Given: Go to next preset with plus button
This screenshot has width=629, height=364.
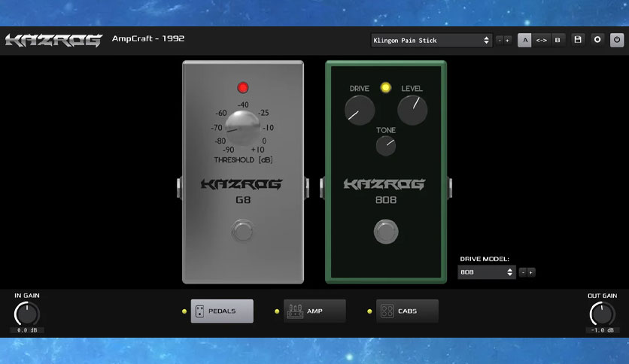Looking at the screenshot, I should pyautogui.click(x=507, y=40).
